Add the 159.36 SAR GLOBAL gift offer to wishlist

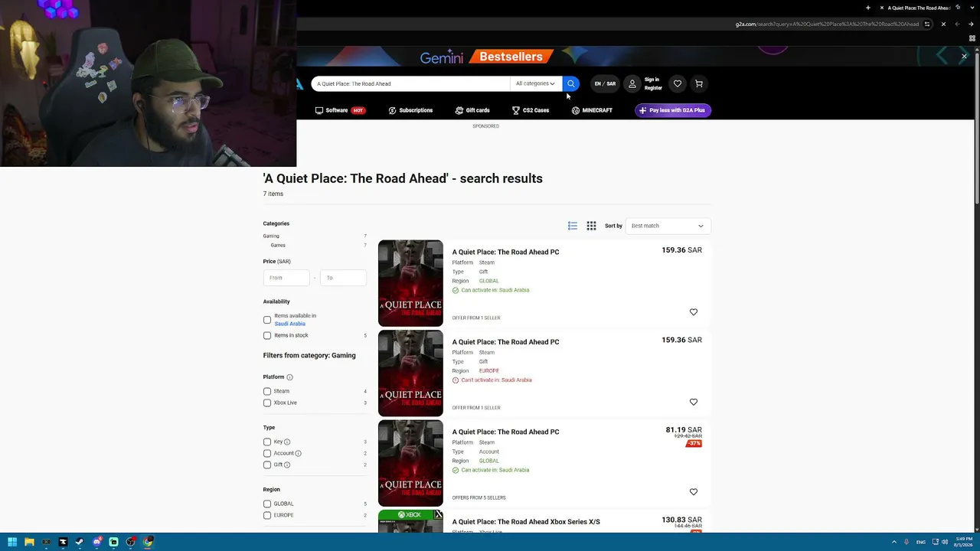coord(694,312)
